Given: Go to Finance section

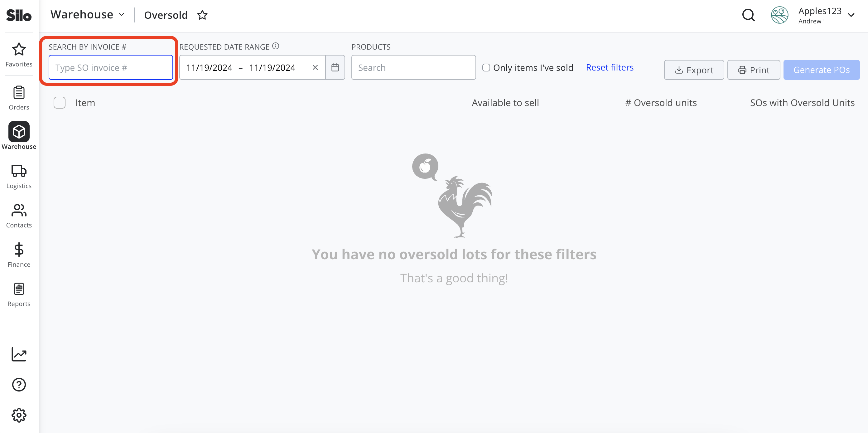Looking at the screenshot, I should point(19,255).
